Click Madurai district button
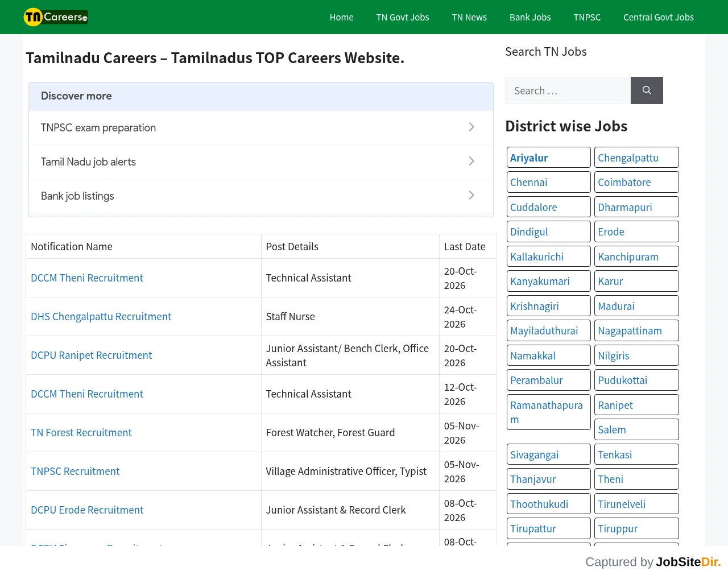 [x=636, y=306]
